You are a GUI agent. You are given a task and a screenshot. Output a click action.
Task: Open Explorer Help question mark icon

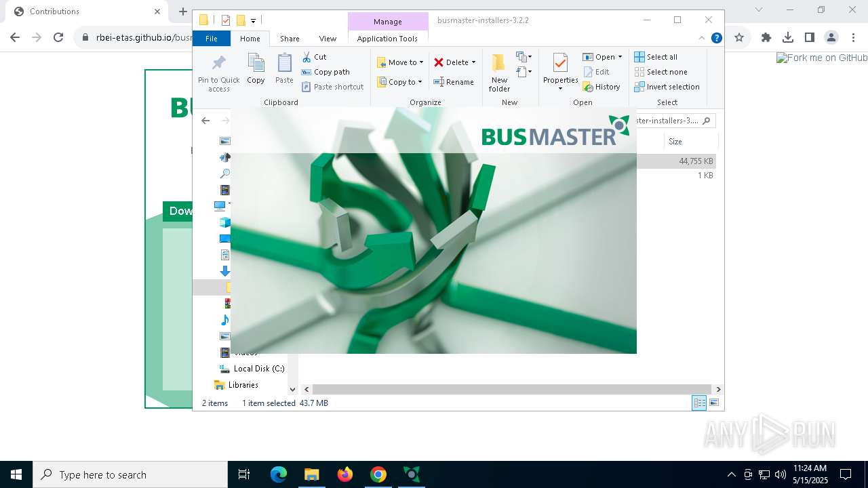pos(716,38)
